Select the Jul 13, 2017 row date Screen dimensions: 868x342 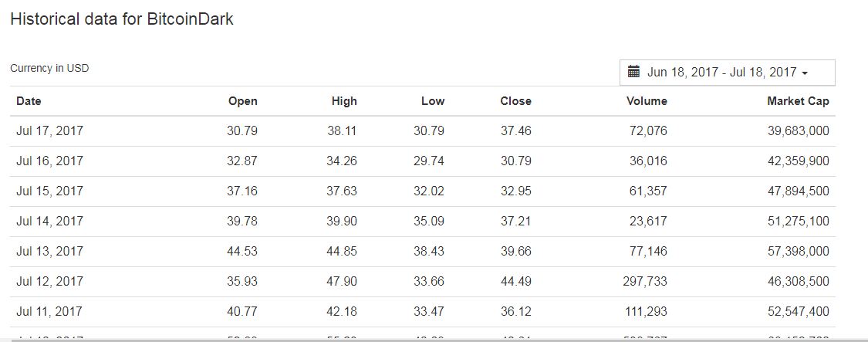(x=49, y=252)
